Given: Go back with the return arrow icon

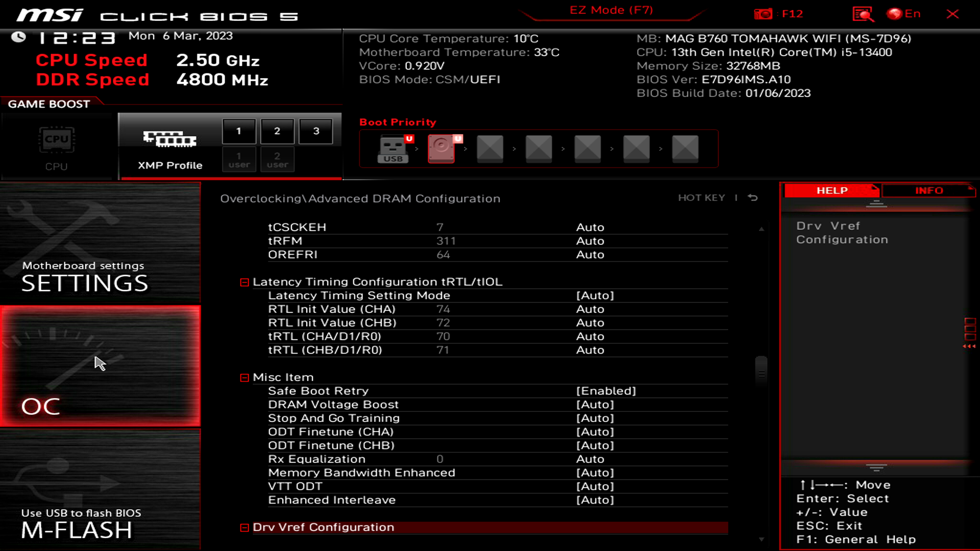Looking at the screenshot, I should 753,198.
